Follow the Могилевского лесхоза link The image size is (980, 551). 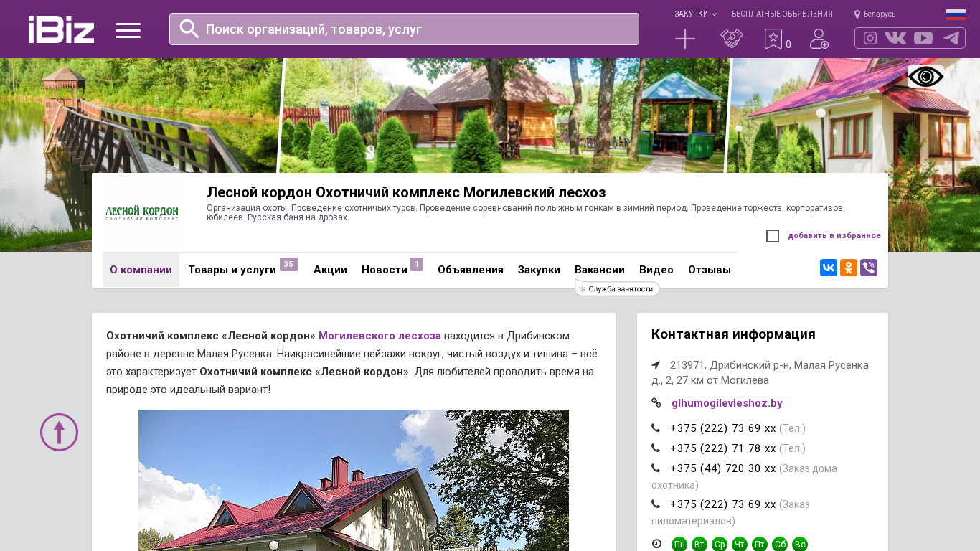(x=380, y=336)
